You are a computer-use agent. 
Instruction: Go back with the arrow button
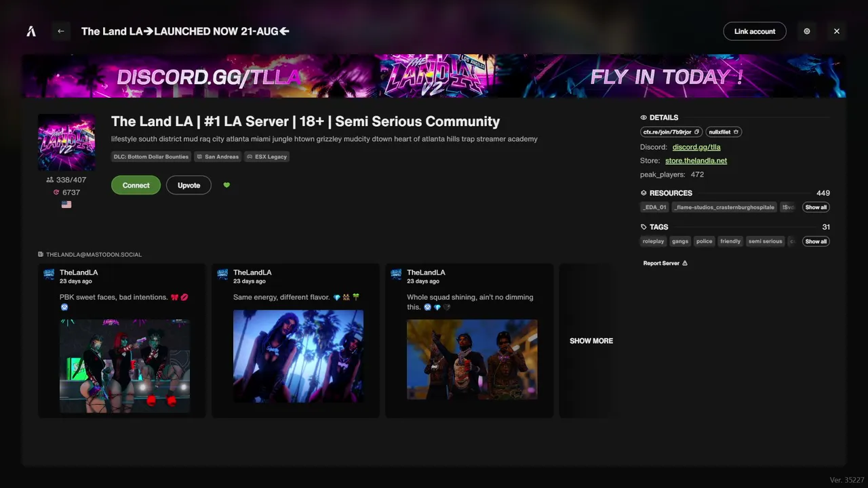61,31
